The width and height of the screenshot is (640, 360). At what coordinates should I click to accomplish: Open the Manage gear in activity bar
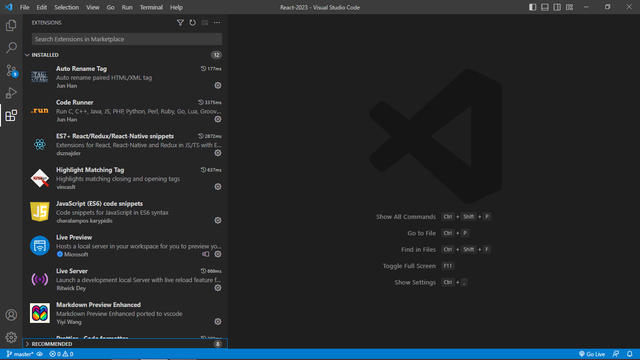click(11, 338)
